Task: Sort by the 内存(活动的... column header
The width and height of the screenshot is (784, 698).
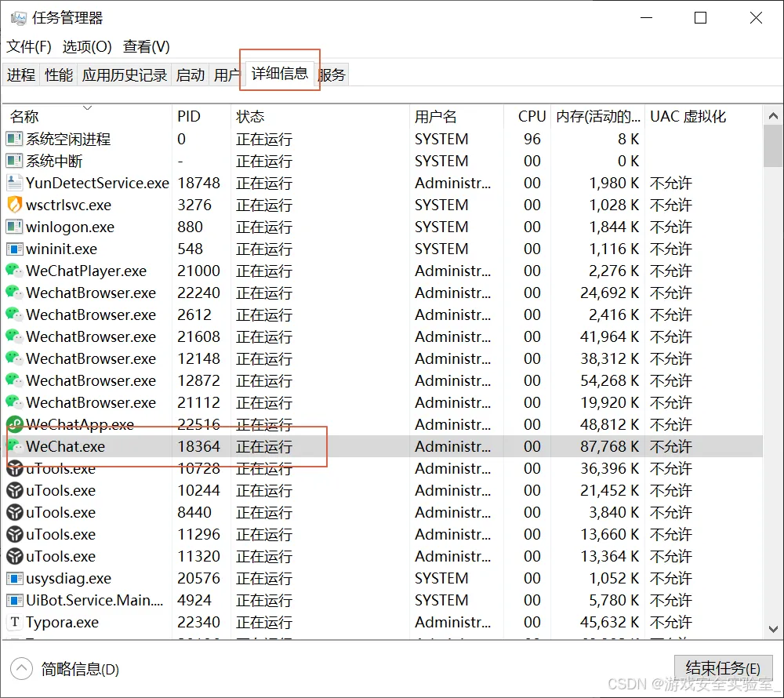Action: (598, 116)
